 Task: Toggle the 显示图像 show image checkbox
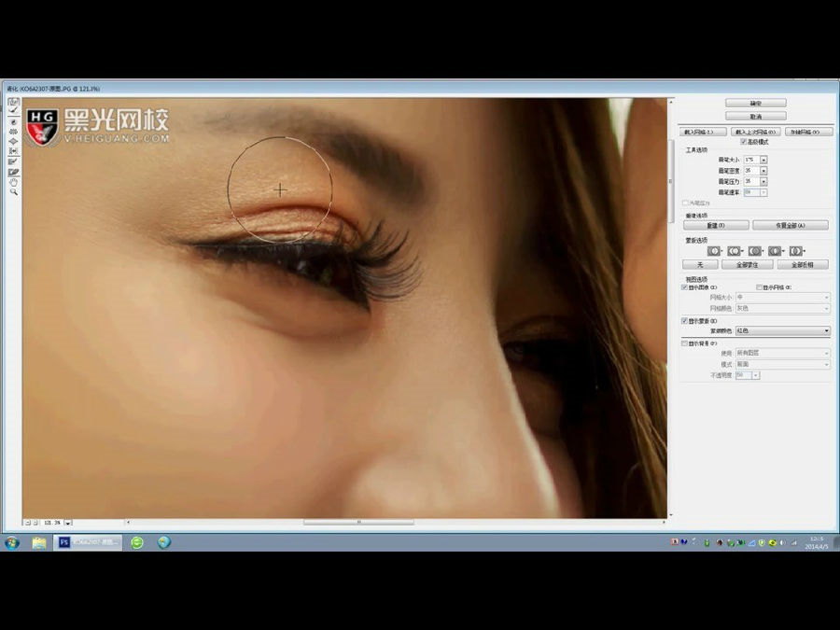(x=684, y=287)
